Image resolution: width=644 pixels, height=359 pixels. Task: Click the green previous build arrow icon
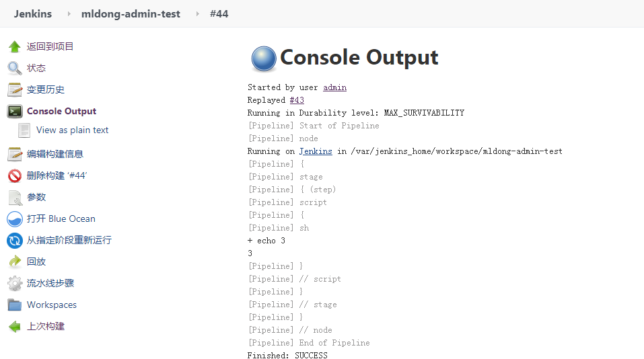(x=14, y=326)
